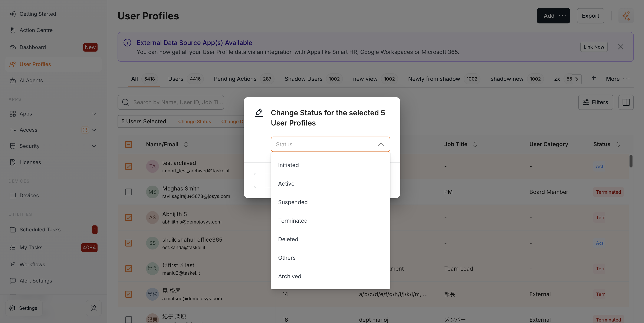The image size is (644, 323).
Task: Select Archived from status list
Action: pyautogui.click(x=330, y=276)
